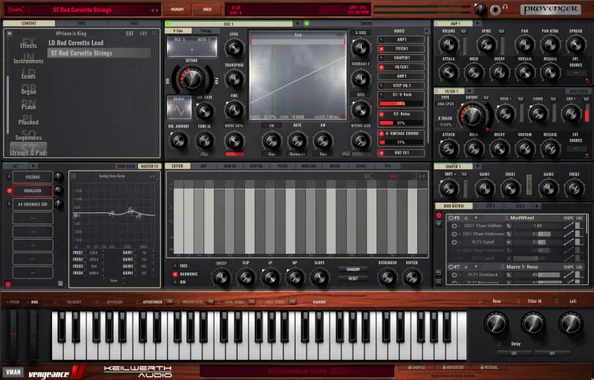This screenshot has width=594, height=380.
Task: Select the Harmonic mode option
Action: click(x=175, y=274)
